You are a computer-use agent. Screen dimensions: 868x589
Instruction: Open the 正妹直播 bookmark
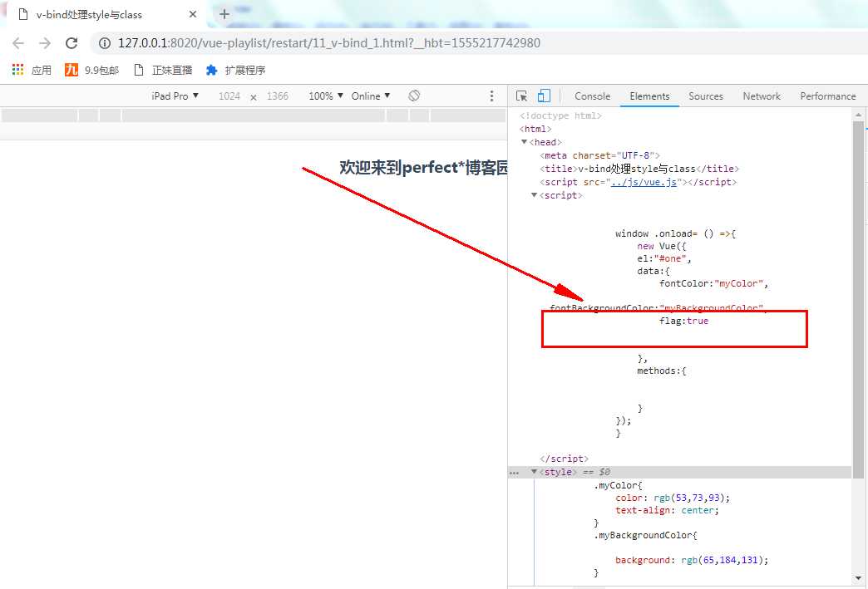click(163, 71)
